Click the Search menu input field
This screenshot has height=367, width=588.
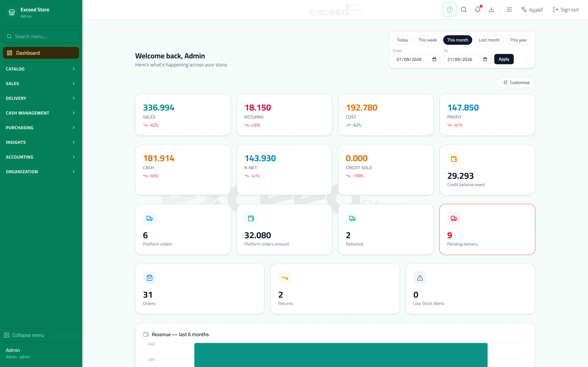click(41, 36)
